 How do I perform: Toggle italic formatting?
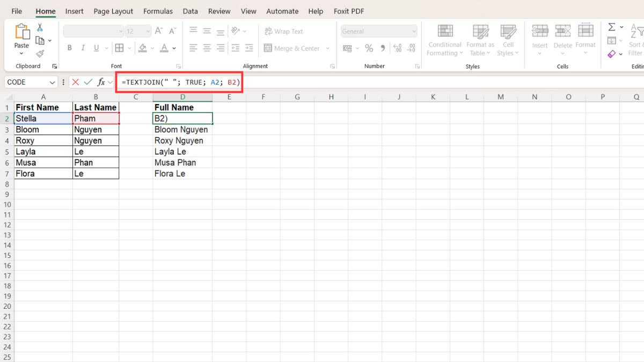coord(83,48)
